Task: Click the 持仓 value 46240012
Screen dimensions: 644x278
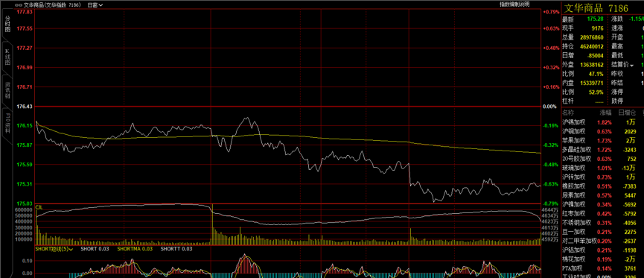Action: coord(592,46)
